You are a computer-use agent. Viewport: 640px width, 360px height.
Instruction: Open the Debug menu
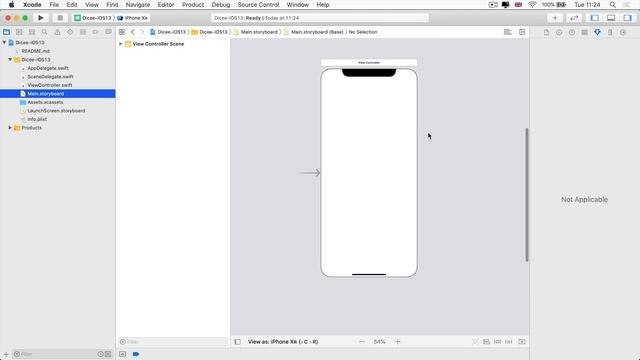point(221,5)
